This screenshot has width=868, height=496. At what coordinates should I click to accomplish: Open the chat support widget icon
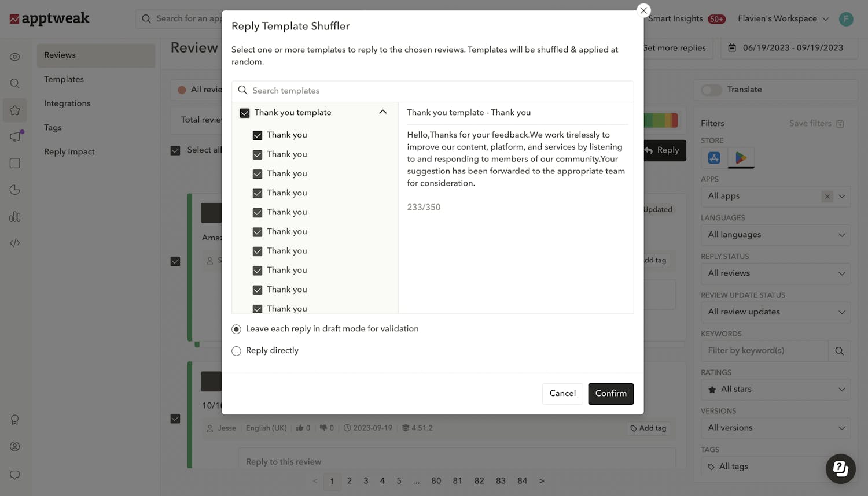point(840,468)
